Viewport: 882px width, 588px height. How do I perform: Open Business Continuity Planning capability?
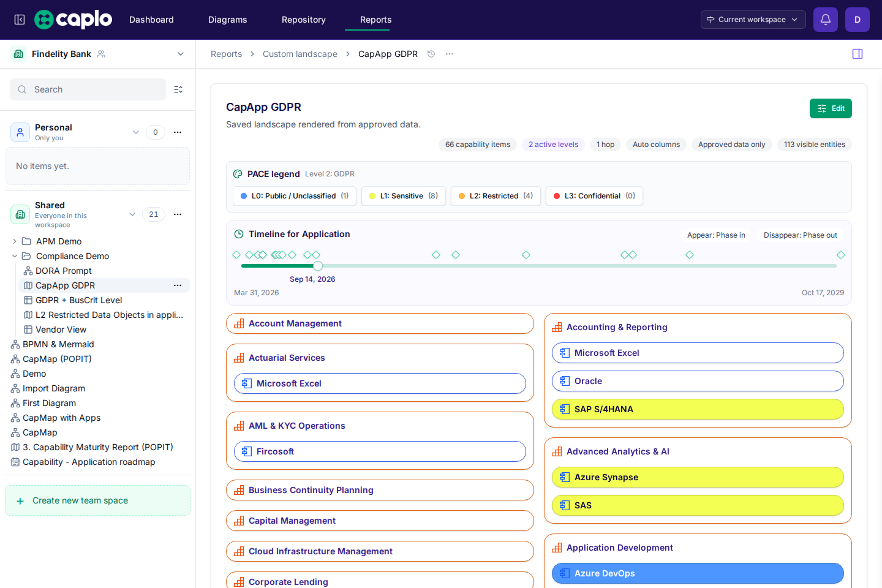[380, 490]
